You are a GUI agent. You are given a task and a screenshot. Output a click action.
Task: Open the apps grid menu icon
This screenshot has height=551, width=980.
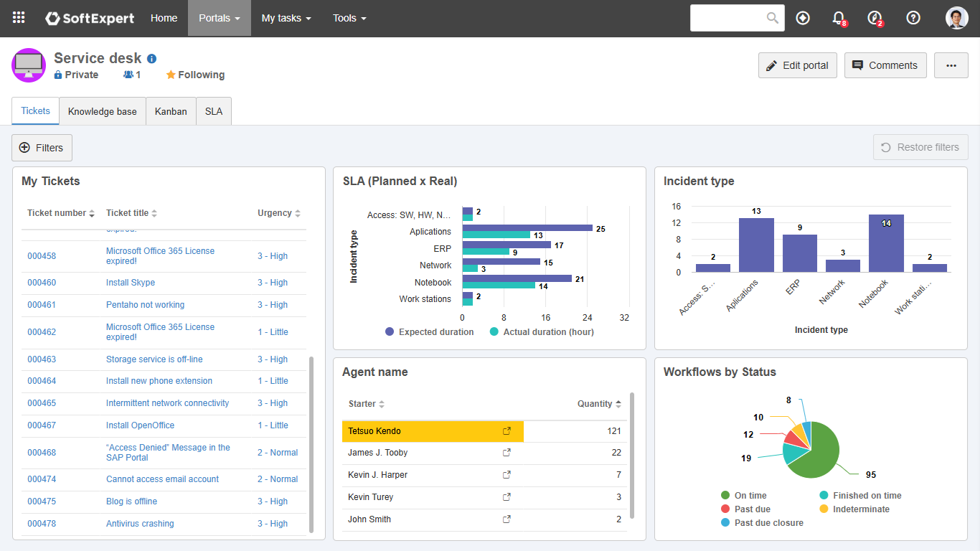point(18,18)
